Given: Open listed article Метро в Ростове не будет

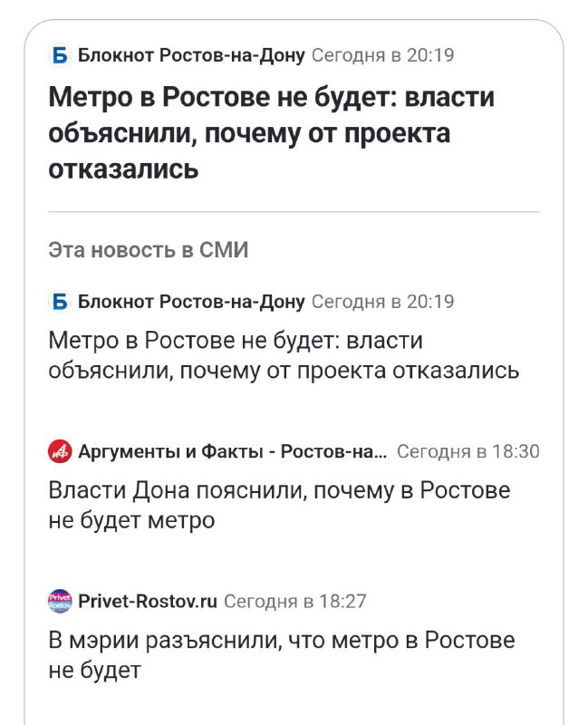Looking at the screenshot, I should click(284, 355).
